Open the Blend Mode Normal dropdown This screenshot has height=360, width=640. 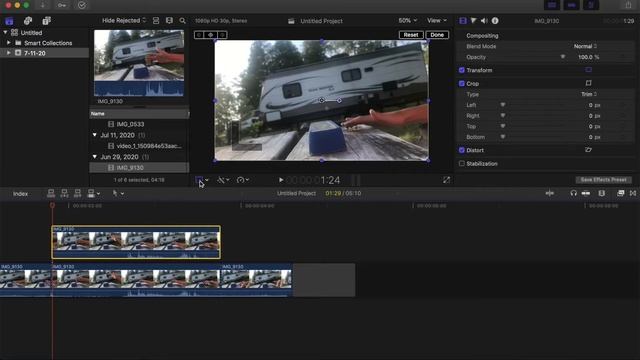(x=585, y=46)
